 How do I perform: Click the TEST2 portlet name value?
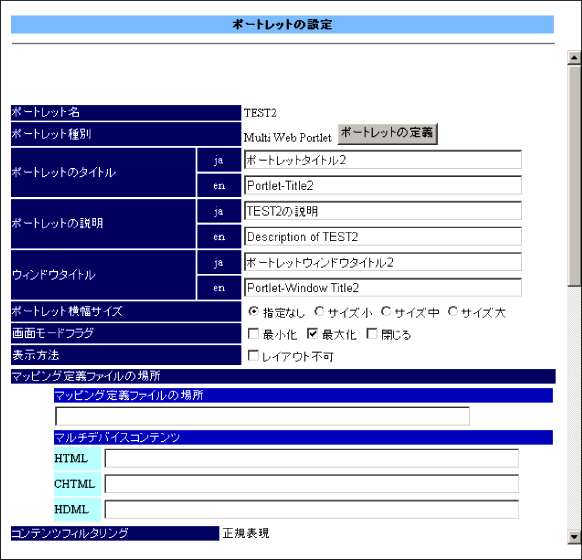coord(260,113)
